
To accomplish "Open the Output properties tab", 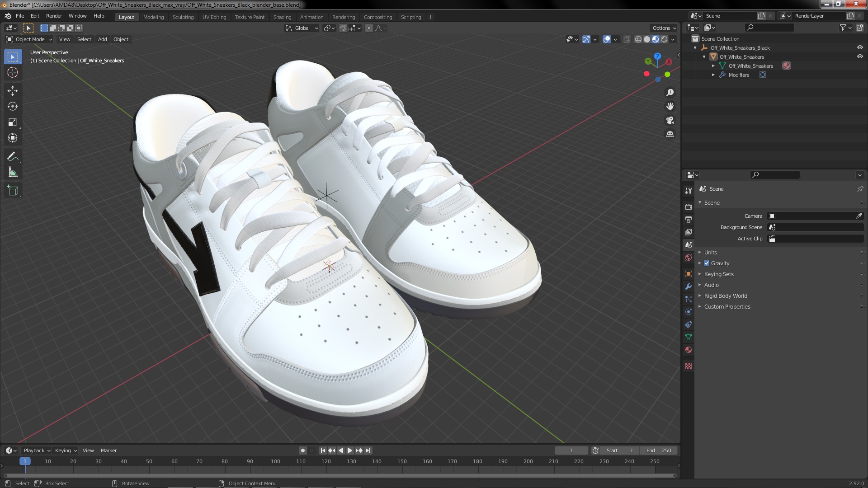I will [x=689, y=219].
